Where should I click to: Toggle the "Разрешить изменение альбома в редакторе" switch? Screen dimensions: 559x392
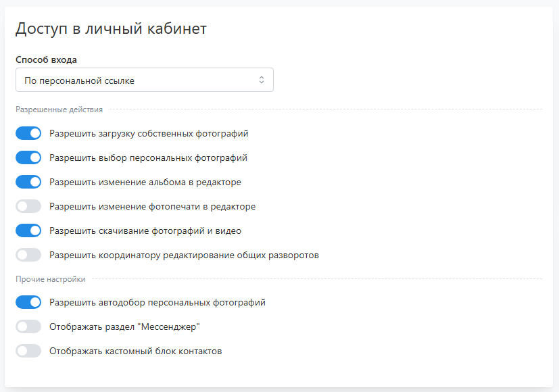click(28, 182)
